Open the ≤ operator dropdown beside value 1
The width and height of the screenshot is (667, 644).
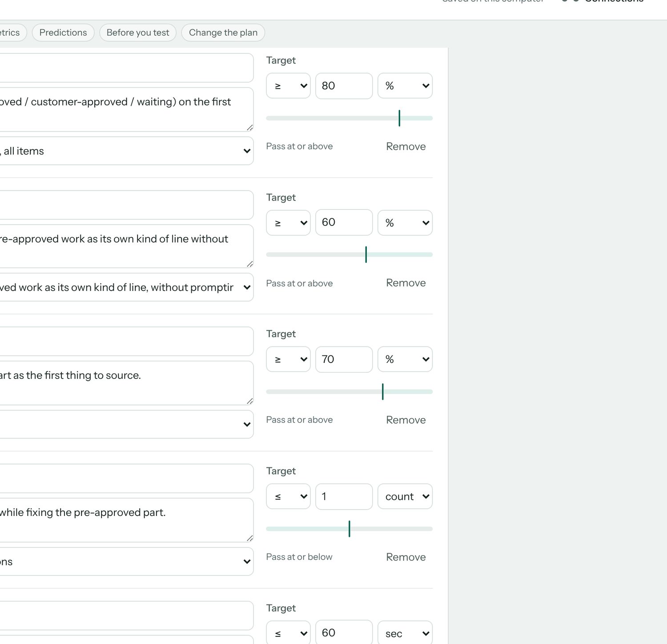pyautogui.click(x=288, y=496)
